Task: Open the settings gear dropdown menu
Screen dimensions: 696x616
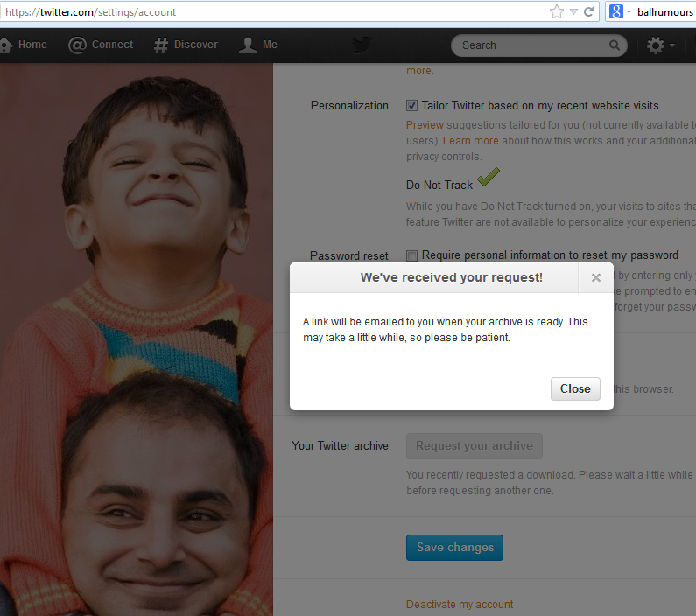Action: [660, 45]
